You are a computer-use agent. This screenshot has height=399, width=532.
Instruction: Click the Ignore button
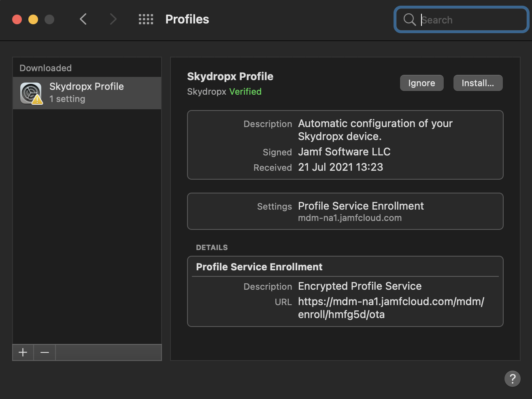(421, 83)
